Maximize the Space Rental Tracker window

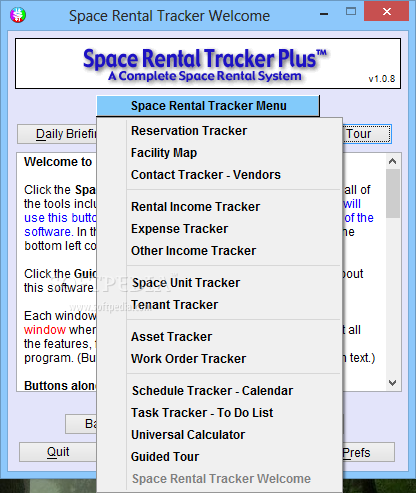[351, 12]
